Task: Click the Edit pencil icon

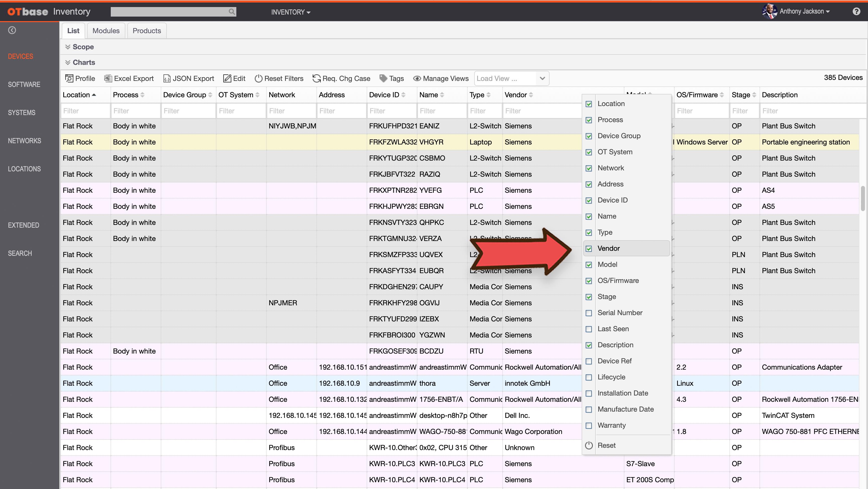Action: click(227, 79)
